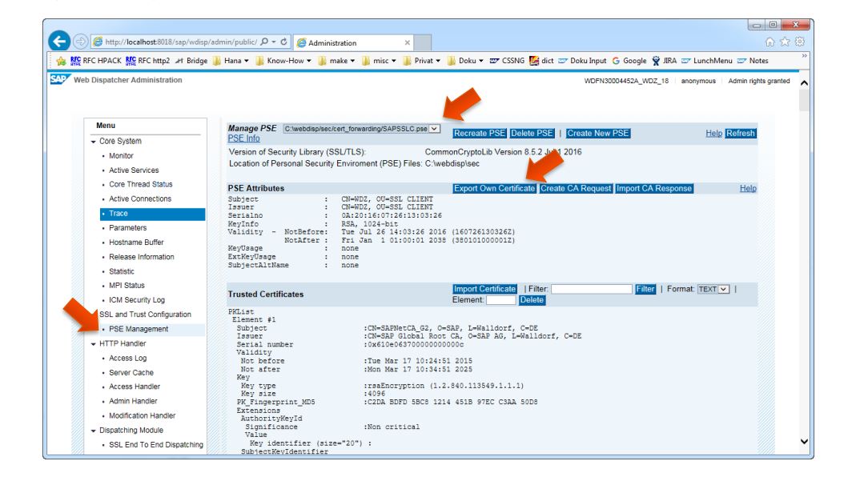
Task: Open Access Log menu entry
Action: point(128,359)
